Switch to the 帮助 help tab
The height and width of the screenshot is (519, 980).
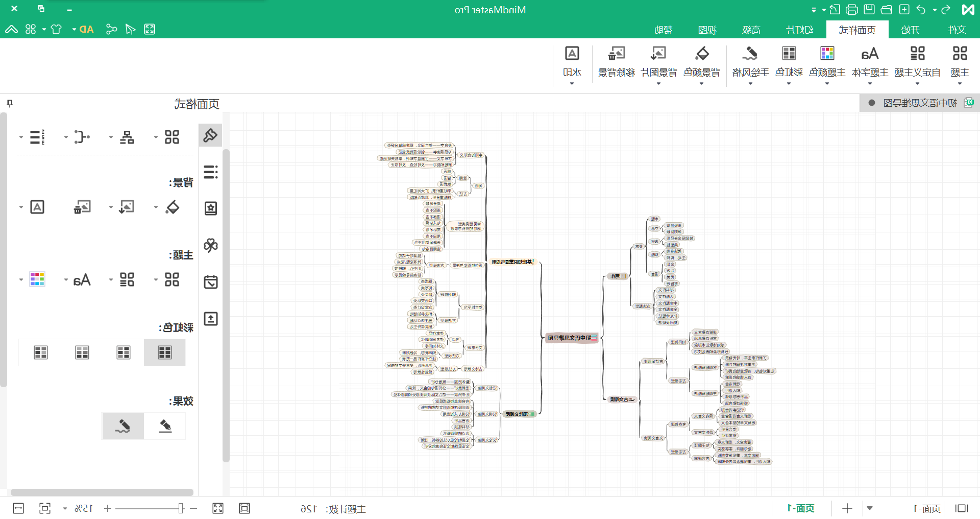pos(663,30)
